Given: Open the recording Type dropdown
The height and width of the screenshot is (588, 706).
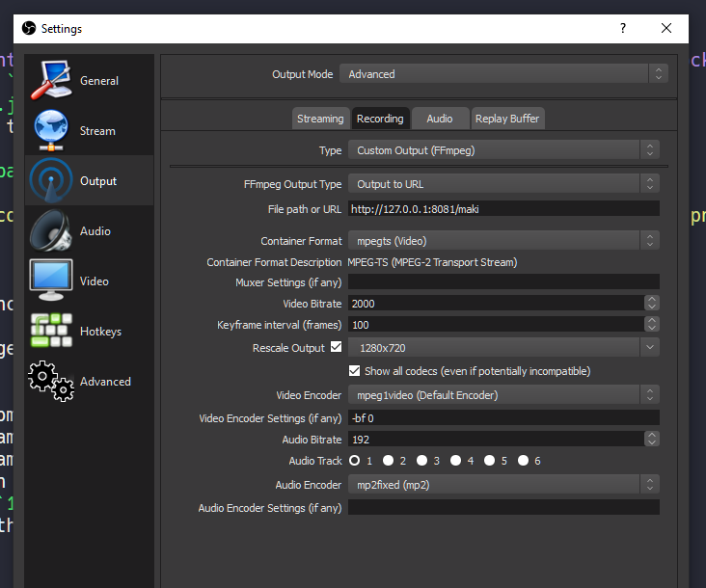Looking at the screenshot, I should pos(503,150).
